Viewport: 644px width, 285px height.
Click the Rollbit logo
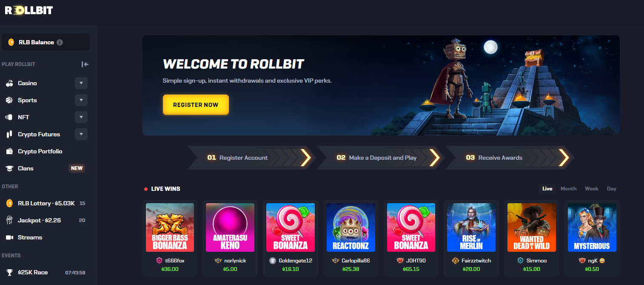click(29, 10)
